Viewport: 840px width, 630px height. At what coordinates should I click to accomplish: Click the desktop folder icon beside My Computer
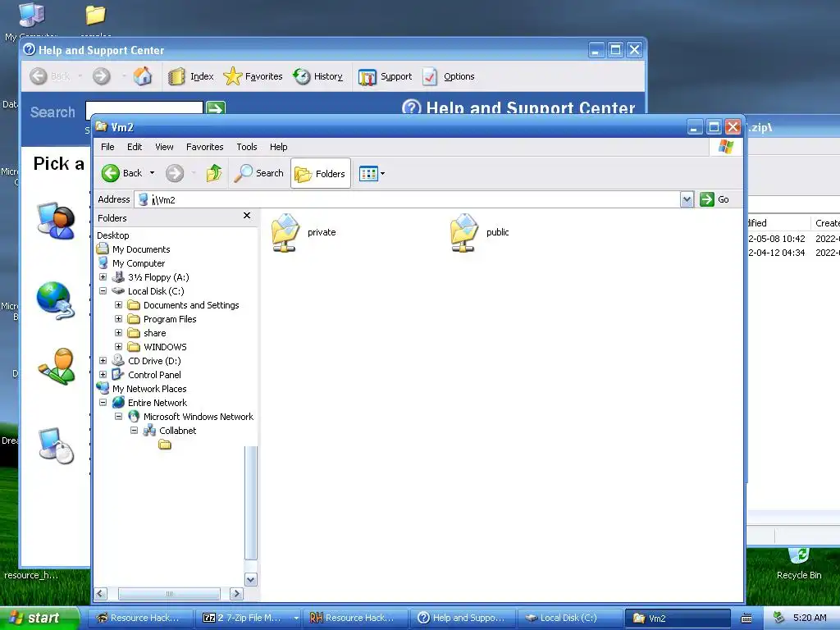coord(95,15)
